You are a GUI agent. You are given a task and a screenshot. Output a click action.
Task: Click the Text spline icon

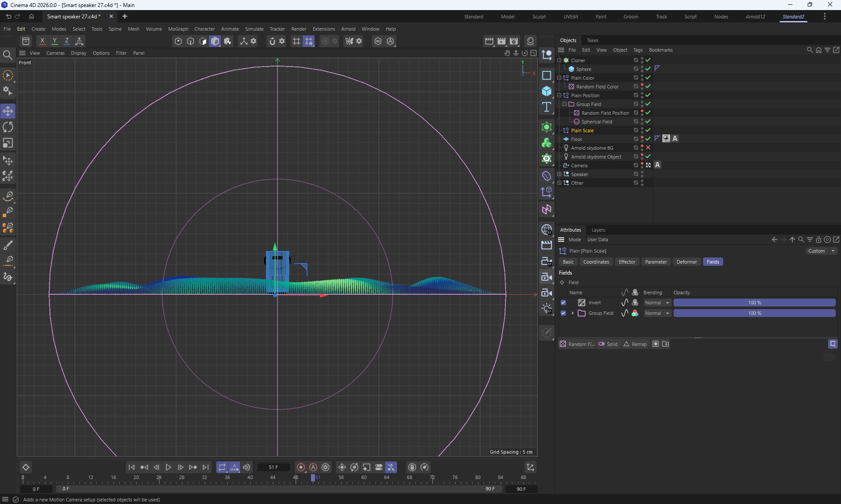546,107
